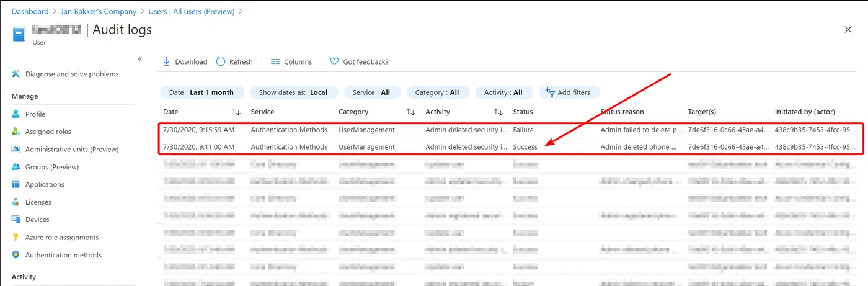Click the Authentication methods shield icon
This screenshot has width=868, height=286.
15,255
